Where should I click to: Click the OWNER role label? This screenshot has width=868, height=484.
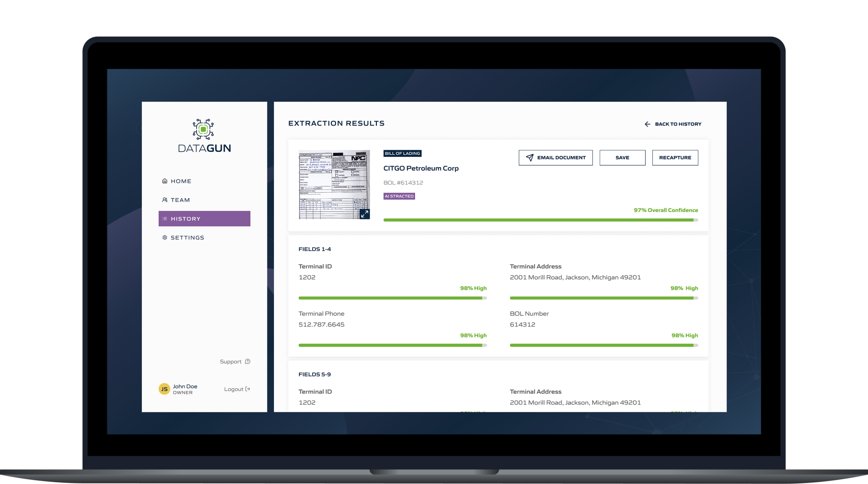tap(183, 393)
